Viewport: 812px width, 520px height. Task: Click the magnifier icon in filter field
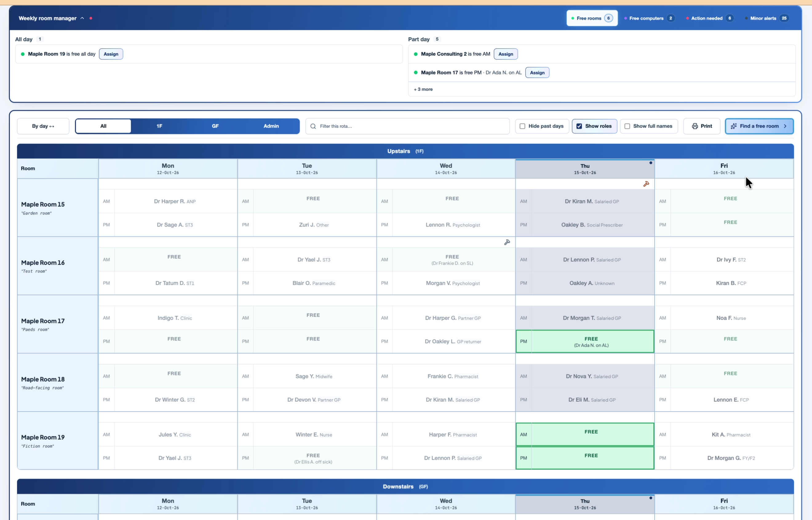coord(313,126)
